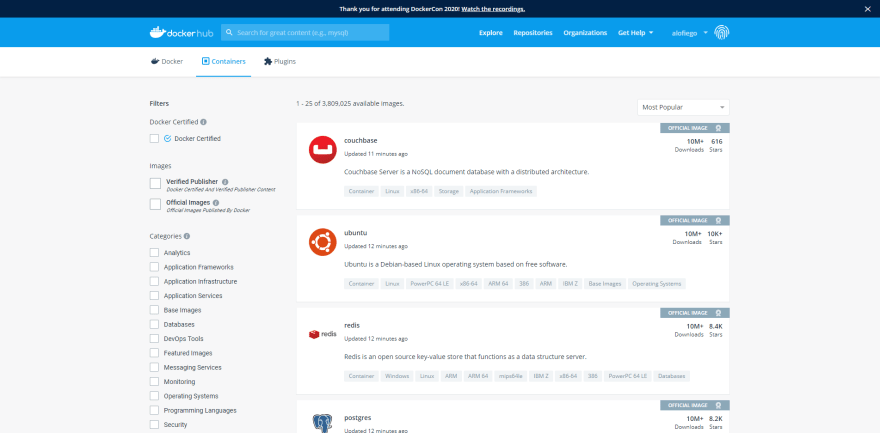
Task: Open Organizations in top navigation
Action: (x=585, y=33)
